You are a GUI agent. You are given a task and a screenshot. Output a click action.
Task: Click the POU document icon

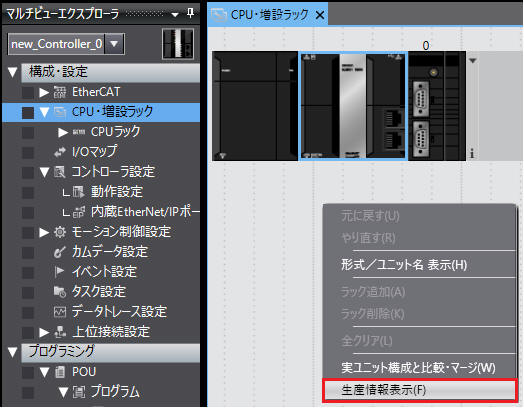coord(60,372)
